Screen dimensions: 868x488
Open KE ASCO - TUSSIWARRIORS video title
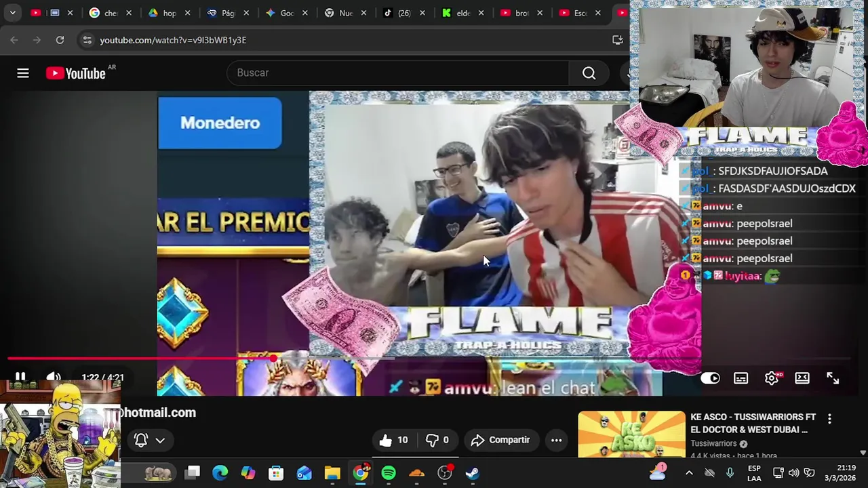753,423
